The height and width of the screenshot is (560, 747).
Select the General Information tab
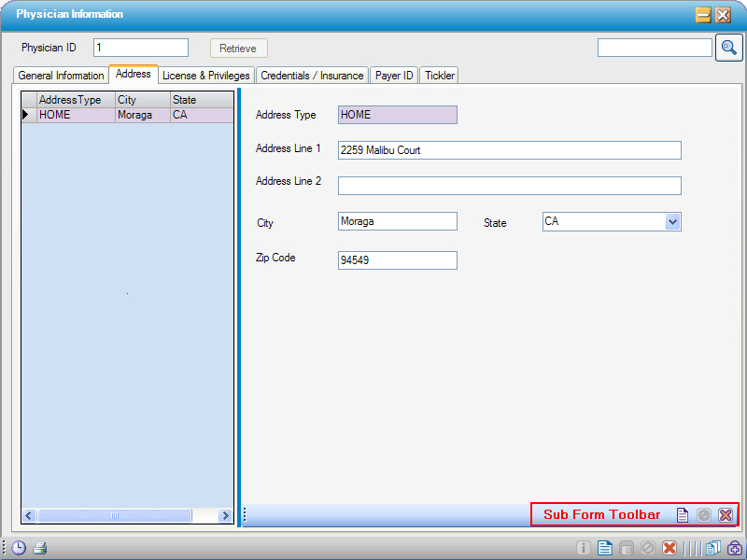[60, 76]
